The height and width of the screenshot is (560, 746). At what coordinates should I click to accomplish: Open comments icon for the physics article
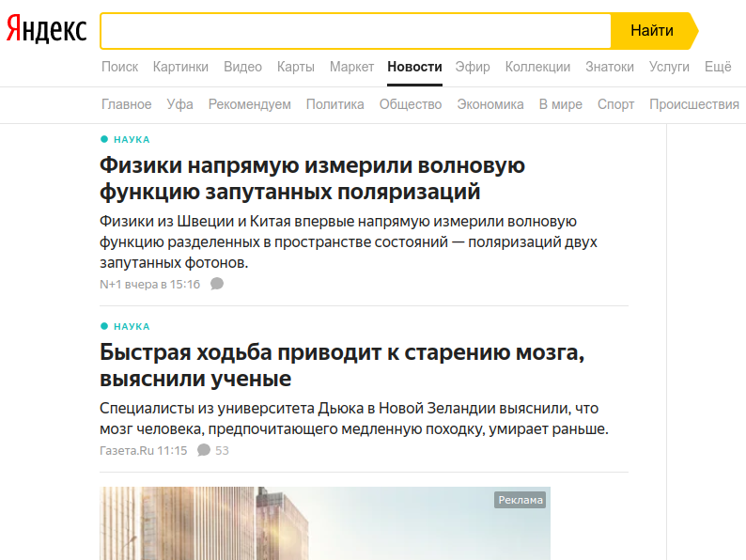217,284
